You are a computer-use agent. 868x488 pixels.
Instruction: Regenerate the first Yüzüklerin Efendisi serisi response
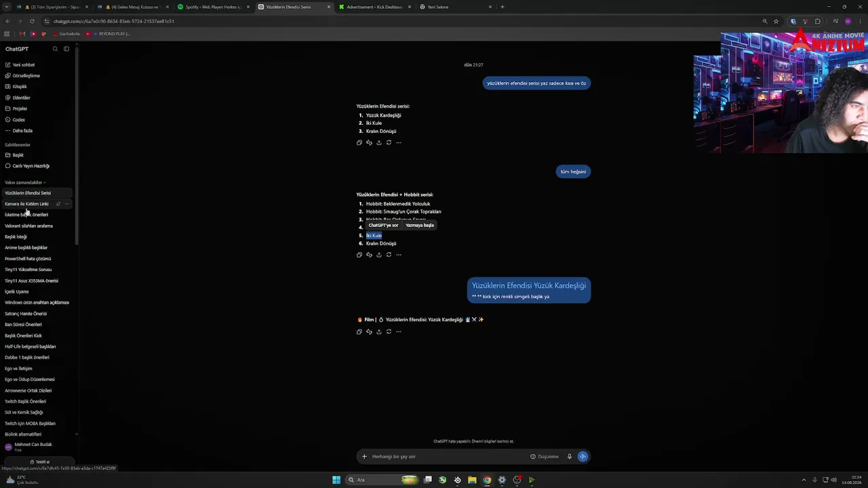[x=389, y=142]
